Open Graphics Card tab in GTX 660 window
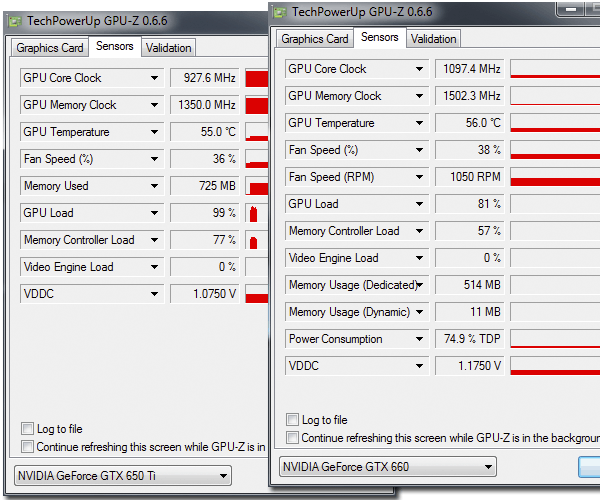The width and height of the screenshot is (600, 500). pyautogui.click(x=315, y=39)
